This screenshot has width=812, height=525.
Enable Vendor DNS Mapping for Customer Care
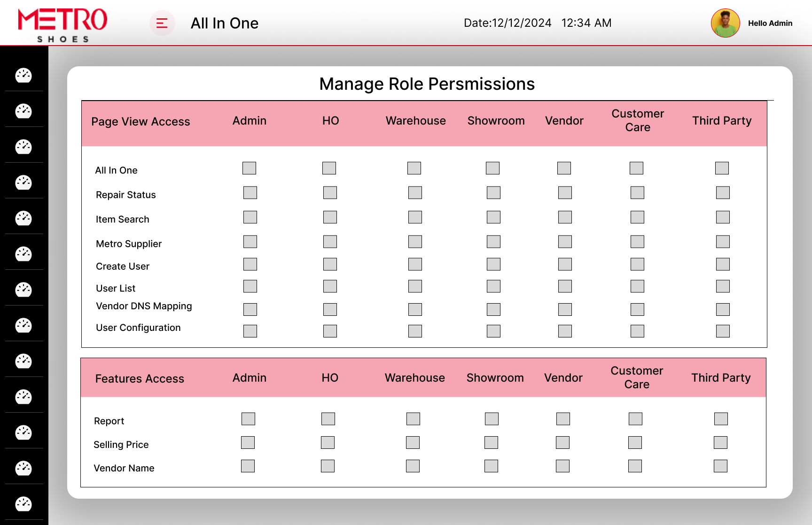point(637,309)
